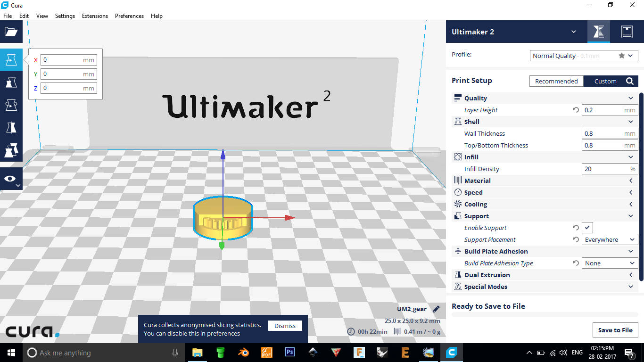Viewport: 644px width, 362px height.
Task: Click the profile star icon
Action: [x=622, y=56]
